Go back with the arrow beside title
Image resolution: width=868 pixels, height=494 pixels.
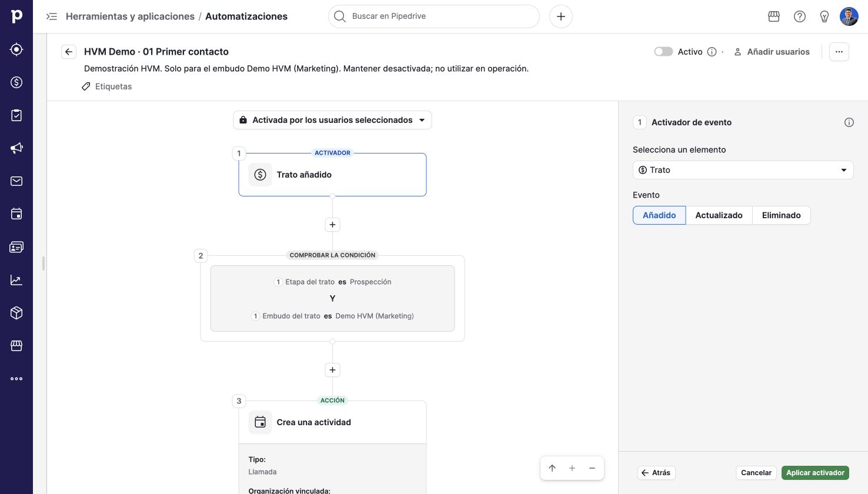point(69,52)
